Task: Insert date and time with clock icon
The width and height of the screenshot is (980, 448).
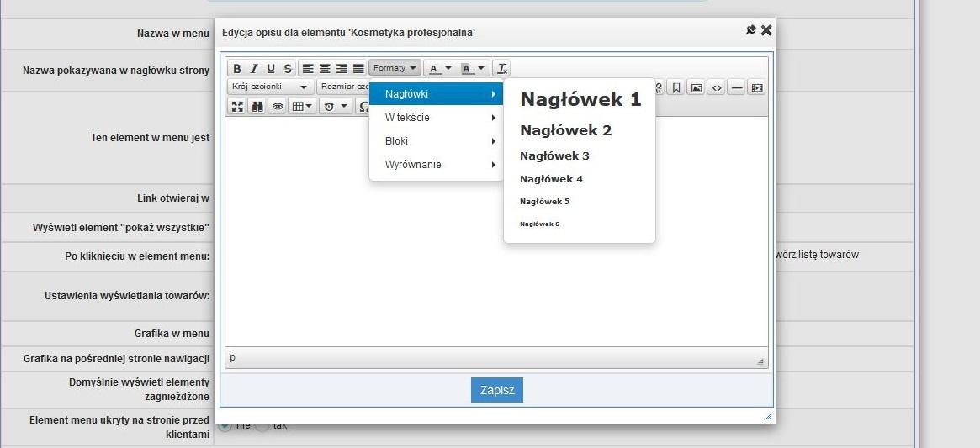Action: (330, 106)
